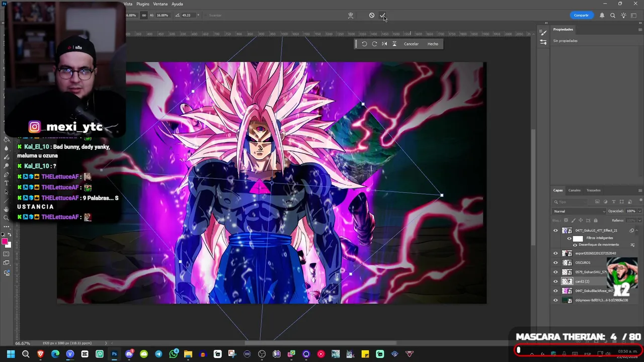The height and width of the screenshot is (362, 644).
Task: Hide the 0477_GokuUI_477_Effect_21 layer
Action: pyautogui.click(x=555, y=230)
